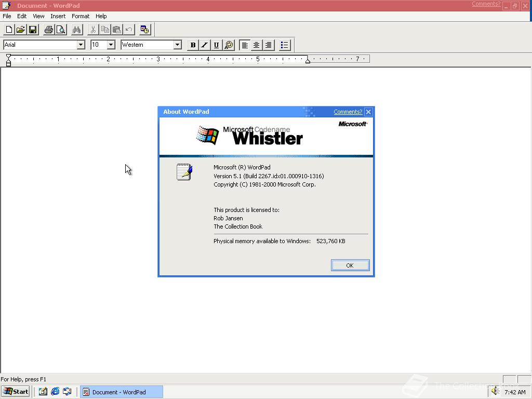This screenshot has height=399, width=532.
Task: Click Comments? link in main WordPad title bar
Action: pos(486,4)
